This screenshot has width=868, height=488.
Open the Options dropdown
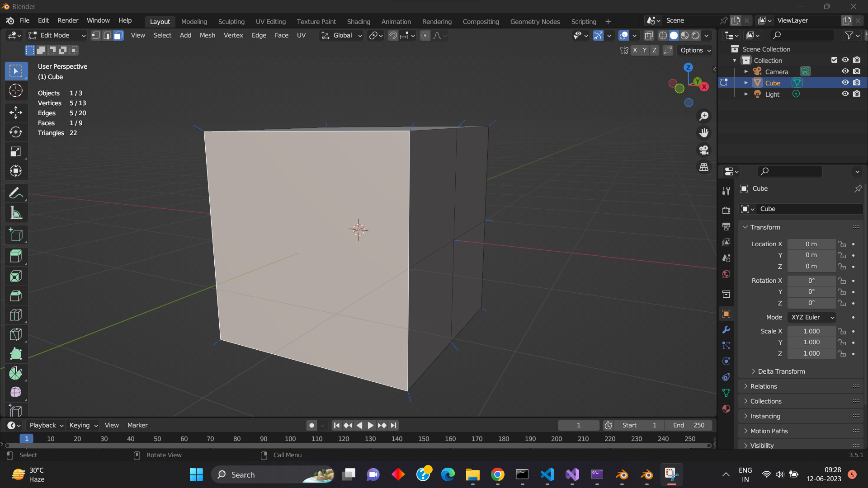point(695,50)
